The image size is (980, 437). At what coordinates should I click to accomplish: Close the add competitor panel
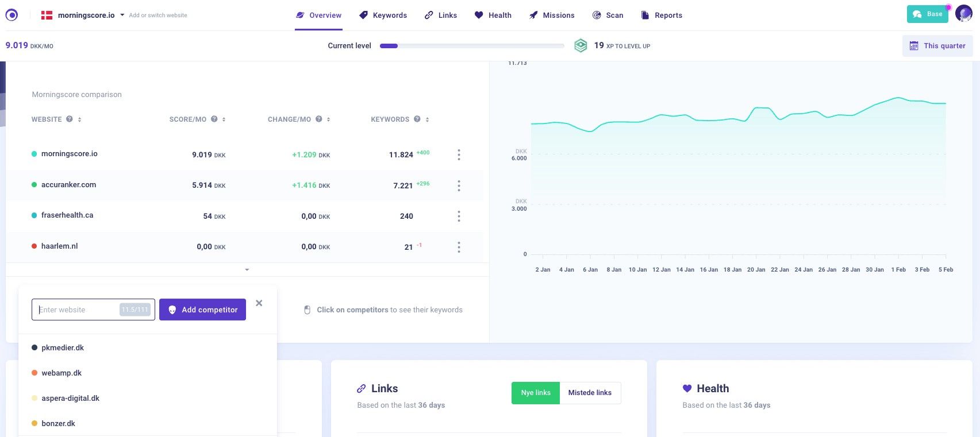coord(259,303)
